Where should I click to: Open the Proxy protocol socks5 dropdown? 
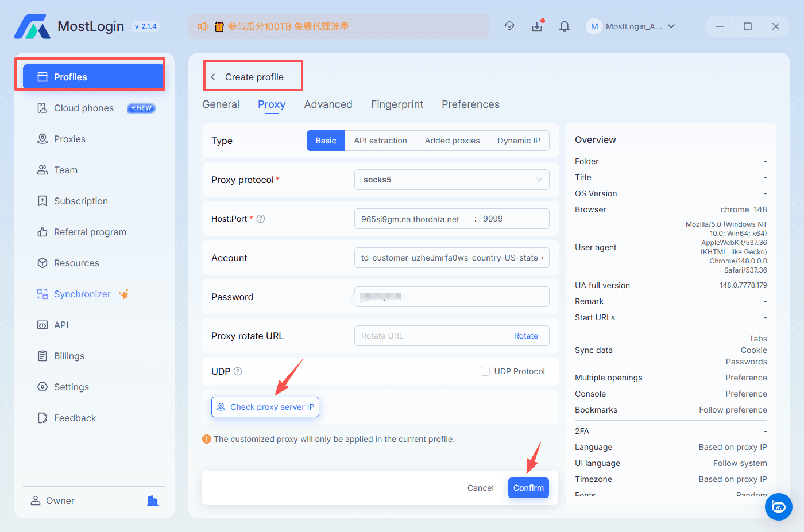[452, 180]
